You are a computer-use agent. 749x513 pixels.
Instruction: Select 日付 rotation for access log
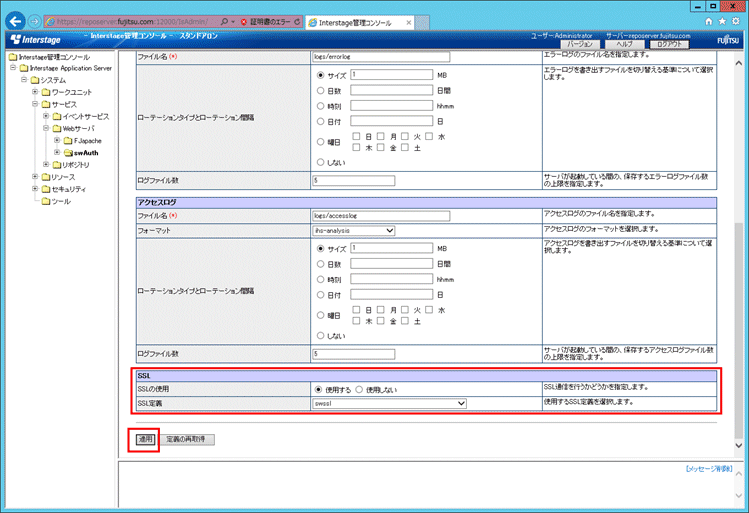tap(321, 295)
